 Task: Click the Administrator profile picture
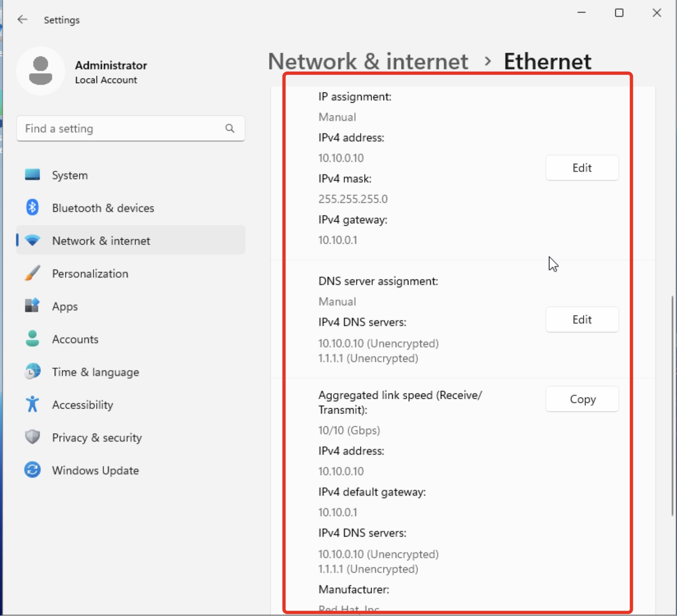(40, 71)
